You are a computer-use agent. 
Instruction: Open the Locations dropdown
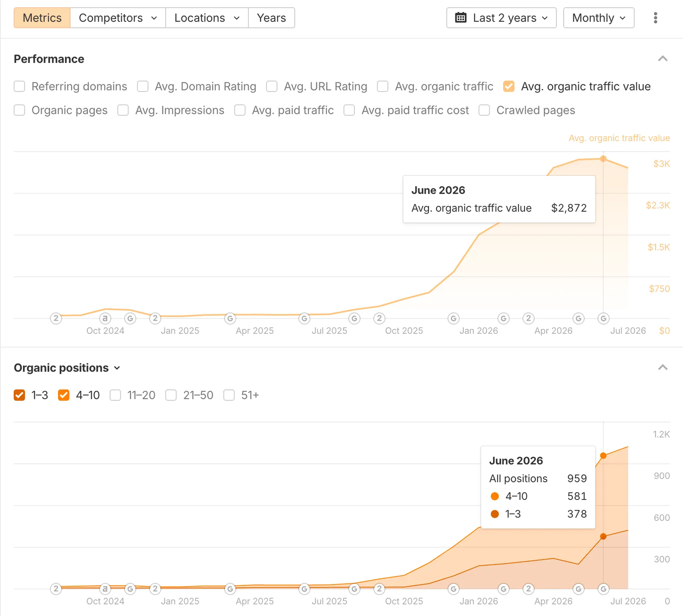207,18
